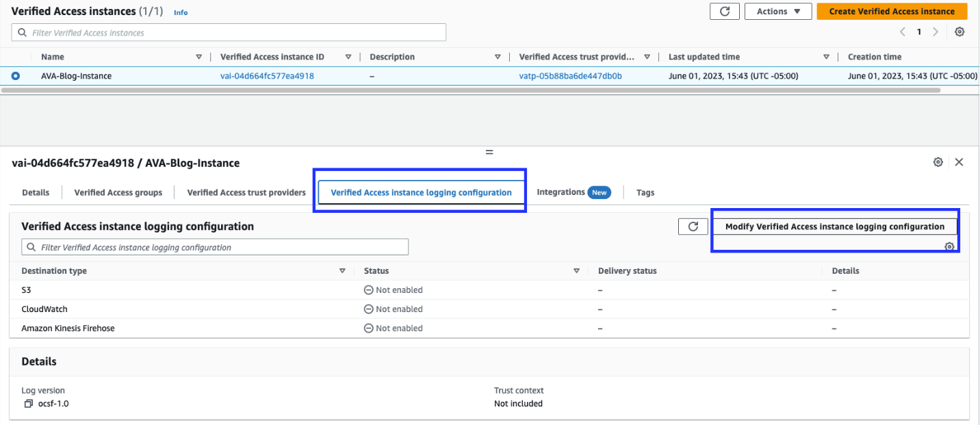The width and height of the screenshot is (980, 425).
Task: Click page number 1 in pagination
Action: (x=918, y=31)
